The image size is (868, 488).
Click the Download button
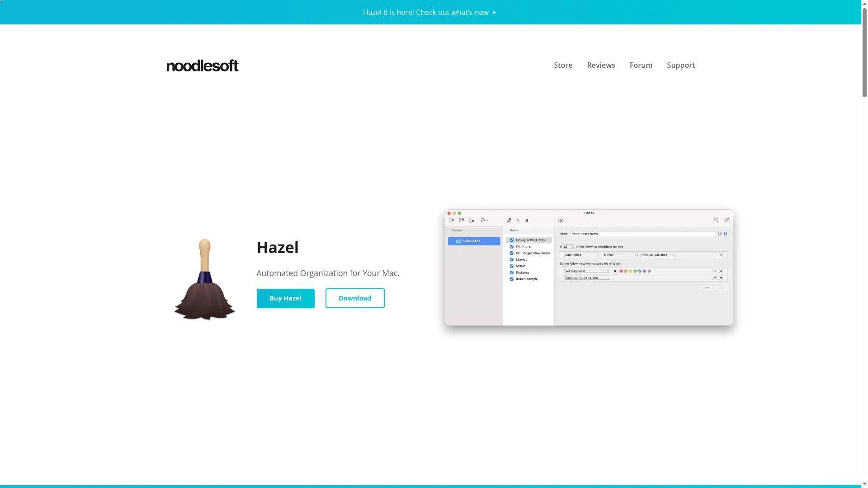pyautogui.click(x=355, y=298)
